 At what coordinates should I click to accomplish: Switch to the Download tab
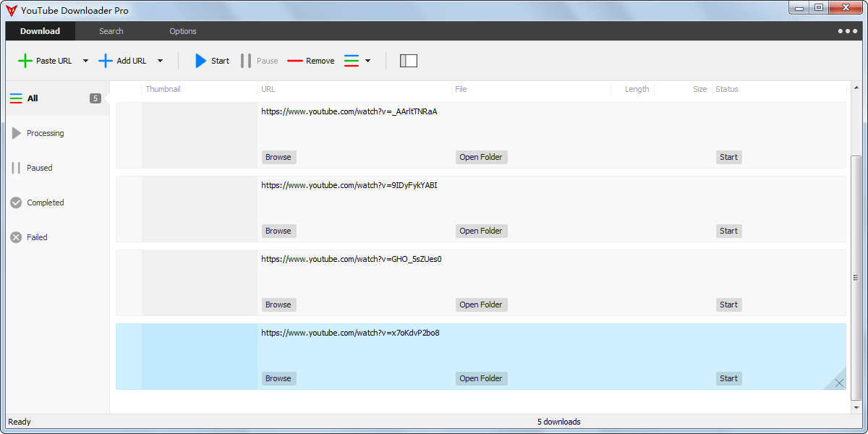point(40,31)
